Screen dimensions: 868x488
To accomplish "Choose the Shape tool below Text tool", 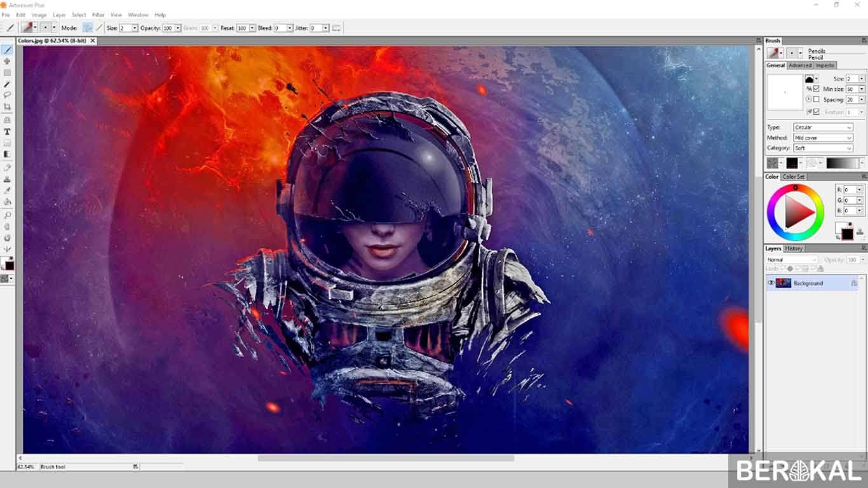I will pyautogui.click(x=7, y=143).
